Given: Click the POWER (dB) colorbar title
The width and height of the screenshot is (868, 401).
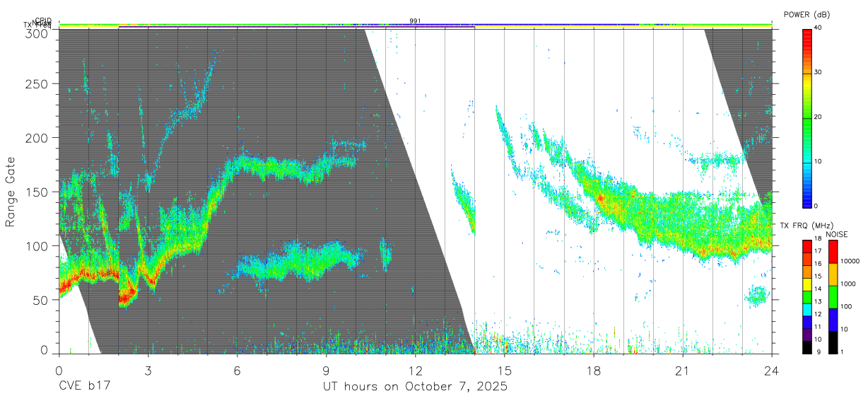Looking at the screenshot, I should [x=806, y=15].
